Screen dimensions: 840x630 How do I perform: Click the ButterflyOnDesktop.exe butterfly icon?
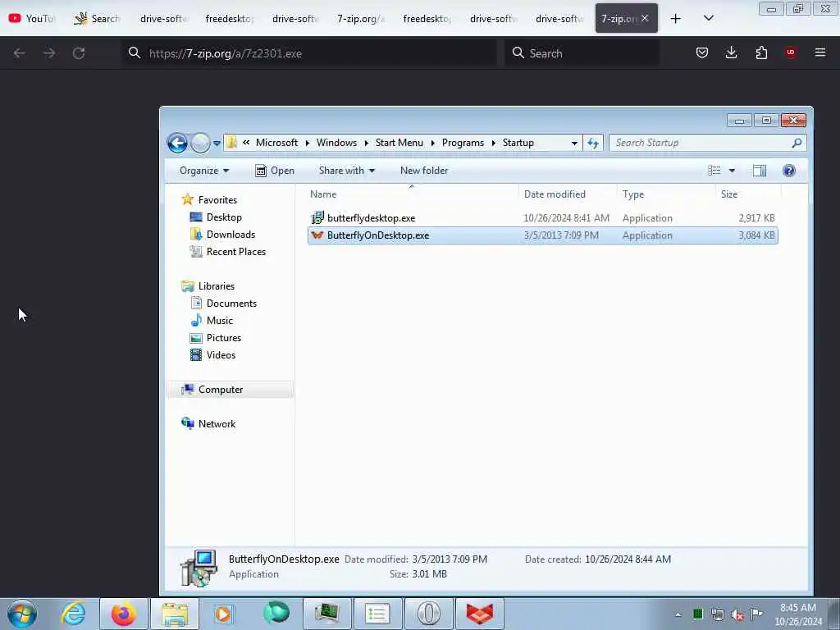click(317, 235)
